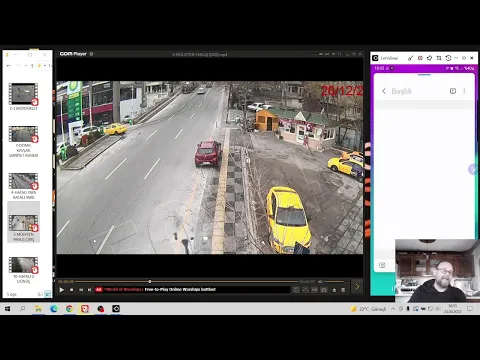
Task: Switch File Explorer to large icons view
Action: 48,294
